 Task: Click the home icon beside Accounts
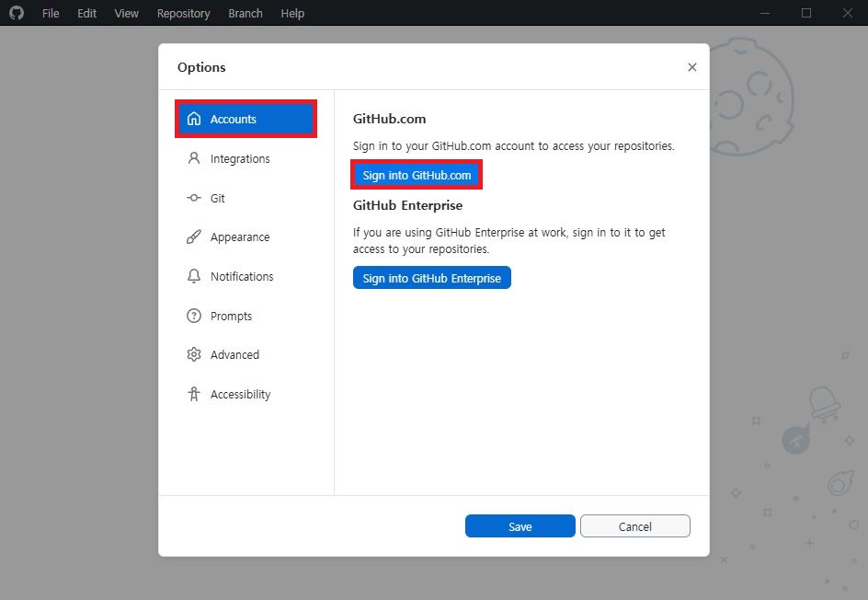pyautogui.click(x=194, y=119)
